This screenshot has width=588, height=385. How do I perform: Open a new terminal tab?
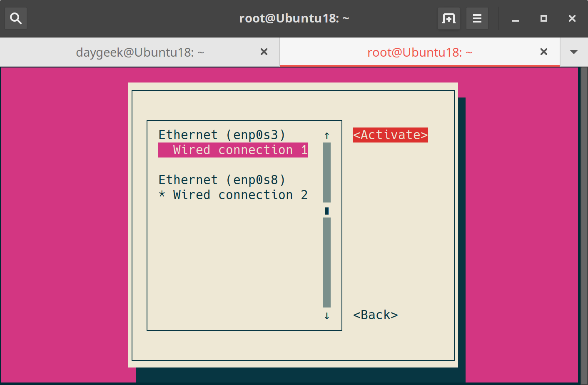pos(448,18)
